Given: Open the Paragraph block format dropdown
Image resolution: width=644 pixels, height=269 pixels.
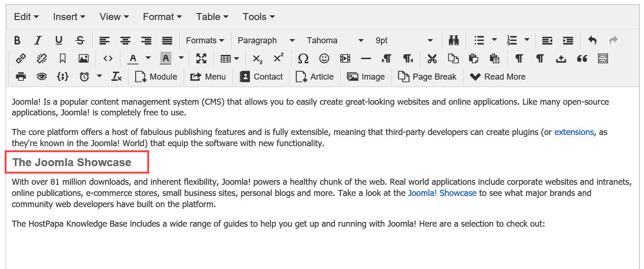Looking at the screenshot, I should [266, 40].
